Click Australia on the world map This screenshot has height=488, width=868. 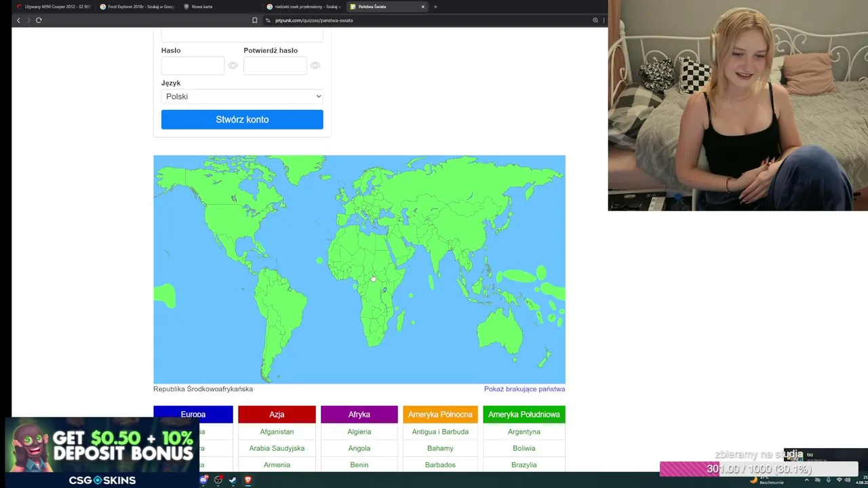click(500, 330)
